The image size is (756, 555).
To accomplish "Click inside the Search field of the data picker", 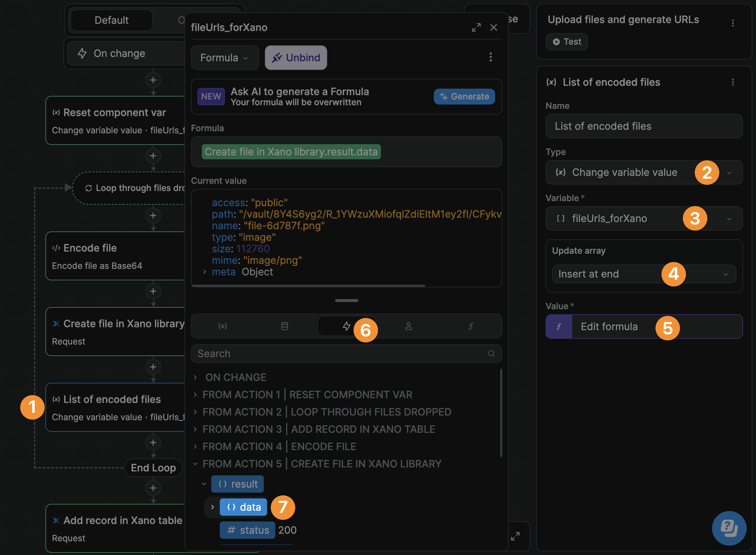I will point(324,354).
